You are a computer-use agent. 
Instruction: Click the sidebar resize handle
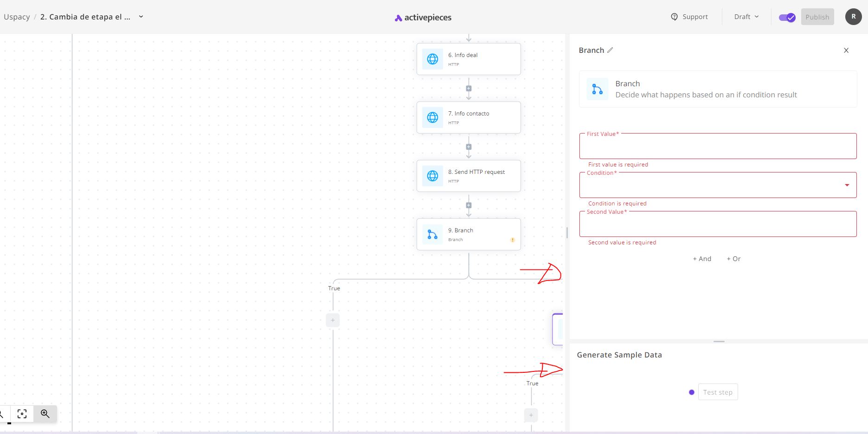(x=567, y=233)
